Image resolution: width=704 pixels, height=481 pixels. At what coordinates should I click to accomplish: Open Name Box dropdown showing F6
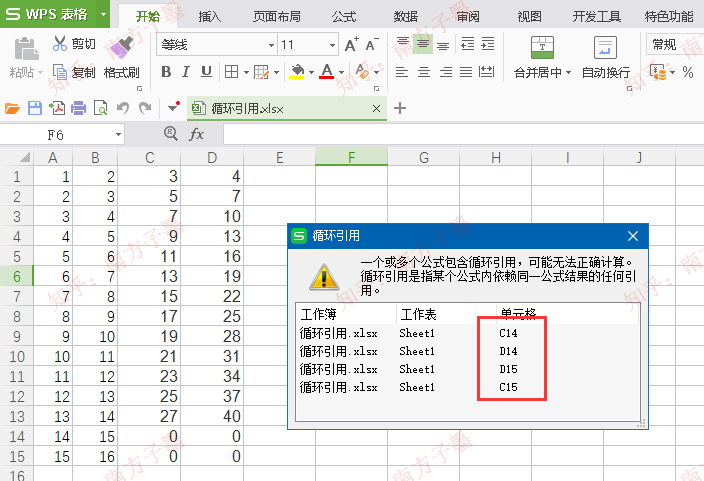click(x=118, y=134)
